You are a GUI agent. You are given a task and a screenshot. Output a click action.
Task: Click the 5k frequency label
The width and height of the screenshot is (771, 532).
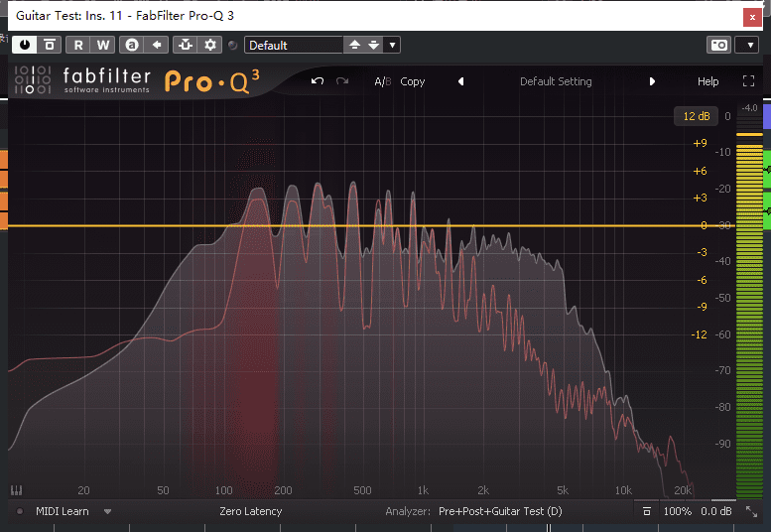563,490
